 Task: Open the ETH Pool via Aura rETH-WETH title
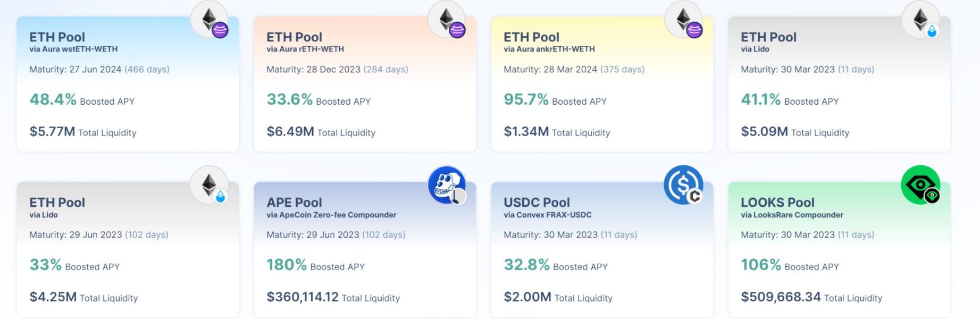[294, 37]
